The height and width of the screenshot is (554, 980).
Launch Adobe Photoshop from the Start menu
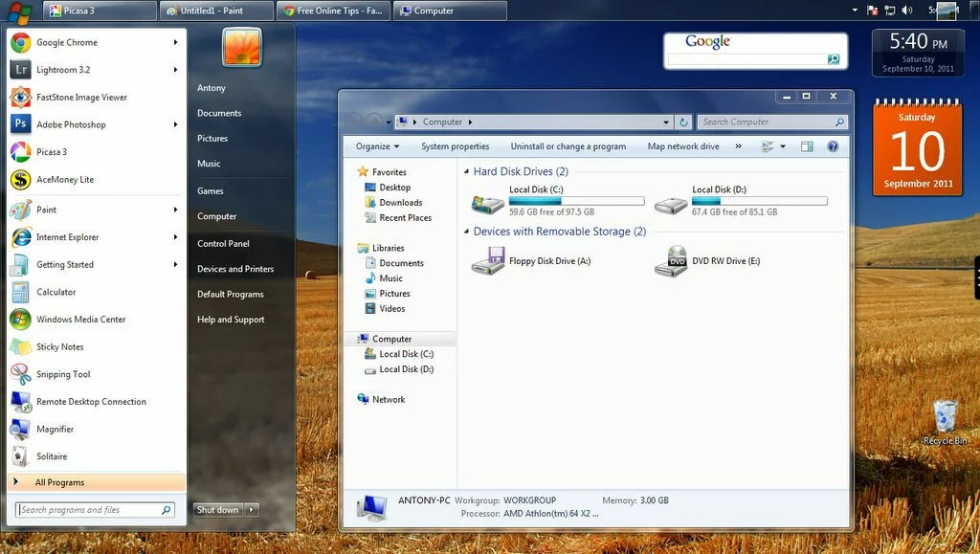point(97,124)
